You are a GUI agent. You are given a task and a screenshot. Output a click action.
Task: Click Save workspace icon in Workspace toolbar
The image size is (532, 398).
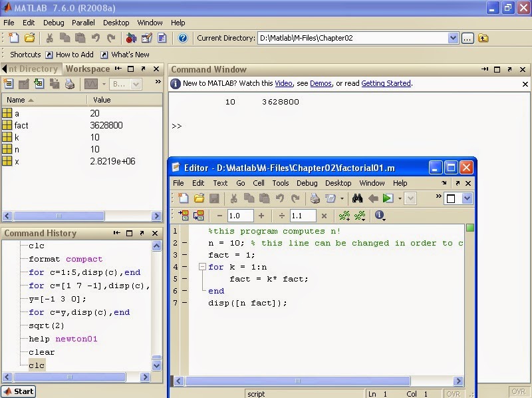coord(55,84)
